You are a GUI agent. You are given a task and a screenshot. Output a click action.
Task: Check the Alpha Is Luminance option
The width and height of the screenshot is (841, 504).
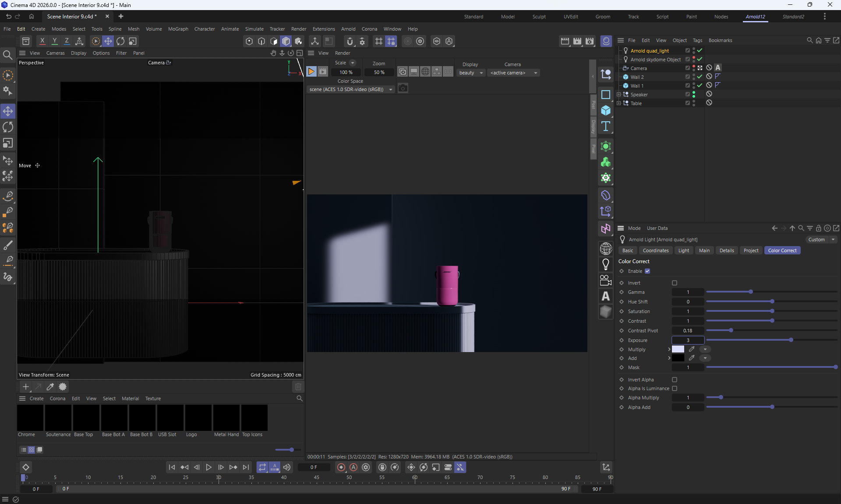[x=675, y=388]
